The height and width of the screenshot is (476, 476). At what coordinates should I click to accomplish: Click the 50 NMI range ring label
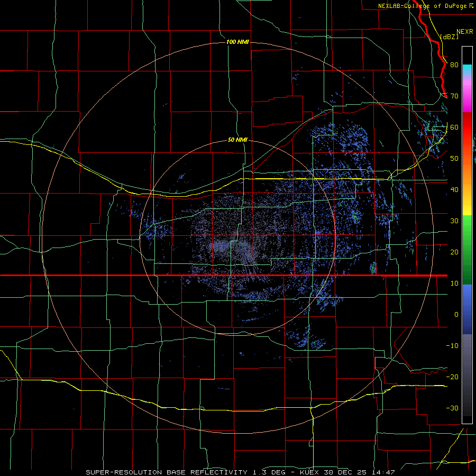pyautogui.click(x=237, y=140)
